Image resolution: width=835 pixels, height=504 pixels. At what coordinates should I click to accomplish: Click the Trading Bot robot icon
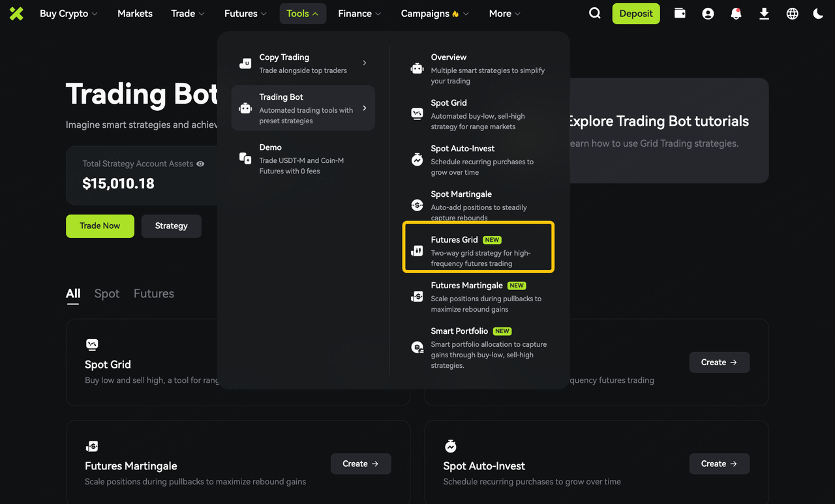click(245, 108)
